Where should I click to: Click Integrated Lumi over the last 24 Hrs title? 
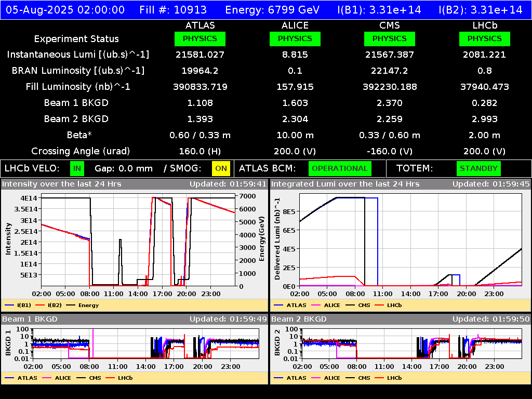tap(345, 184)
